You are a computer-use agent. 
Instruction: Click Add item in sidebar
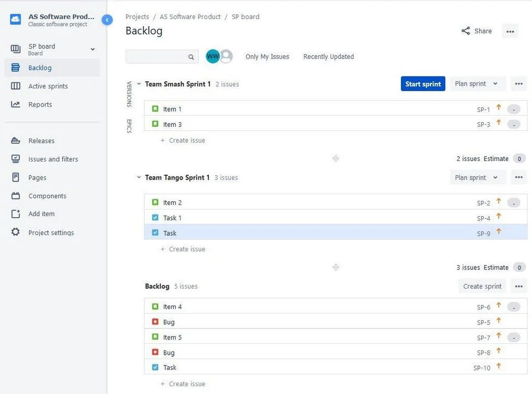click(x=41, y=214)
